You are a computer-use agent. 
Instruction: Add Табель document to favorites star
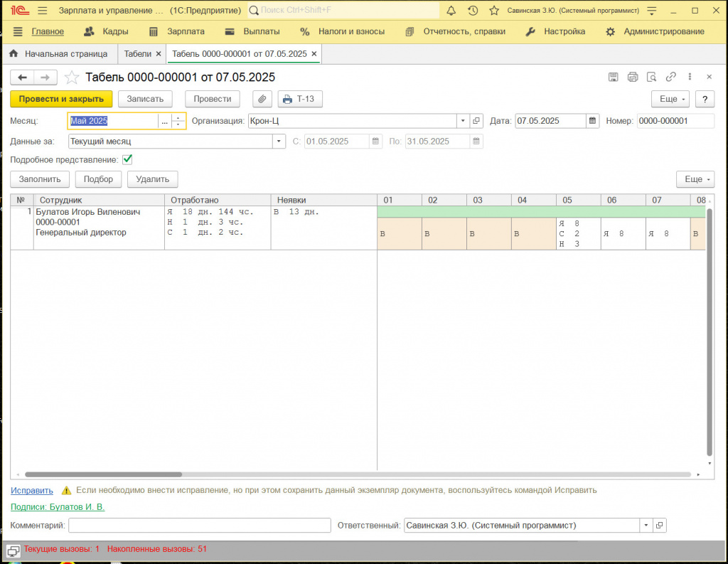pos(72,77)
